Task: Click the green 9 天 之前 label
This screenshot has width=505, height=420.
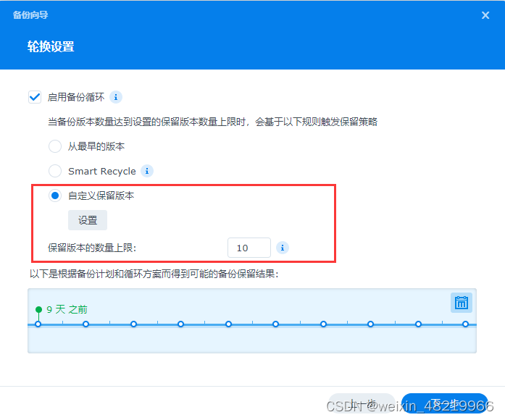Action: coord(67,310)
